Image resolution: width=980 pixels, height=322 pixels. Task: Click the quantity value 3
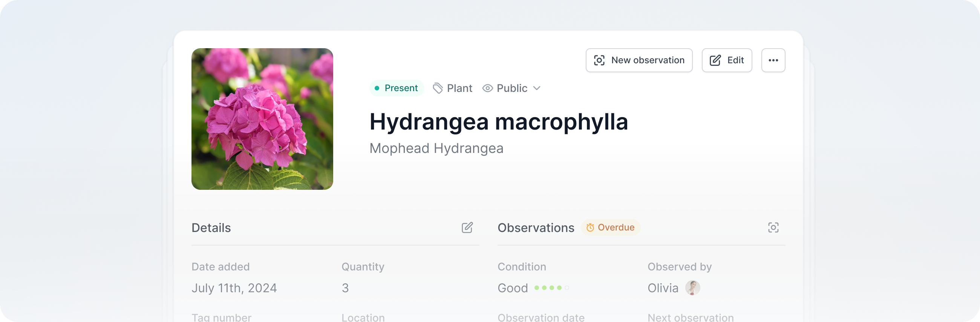345,288
